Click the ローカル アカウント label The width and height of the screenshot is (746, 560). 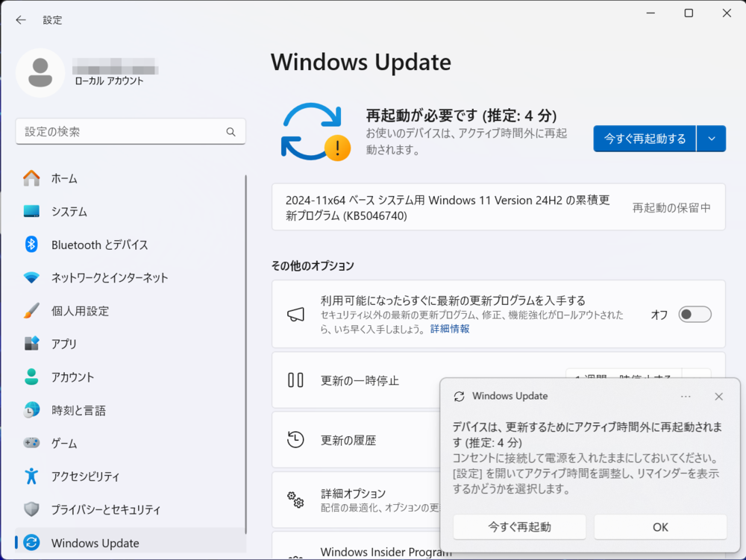109,81
